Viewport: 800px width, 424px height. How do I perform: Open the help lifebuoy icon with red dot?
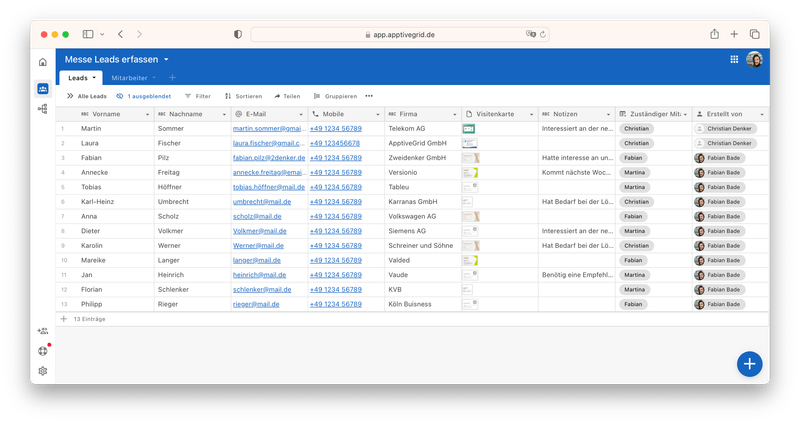[x=43, y=351]
